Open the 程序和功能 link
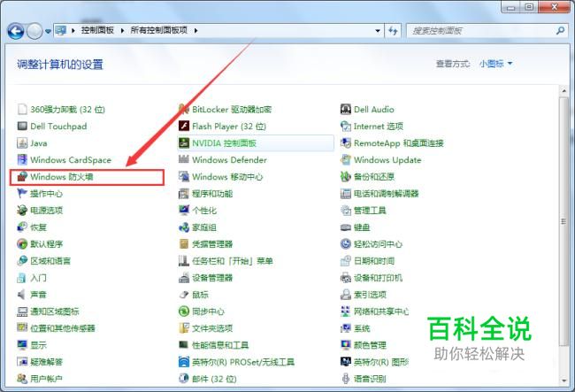Screen dimensions: 575x392 212,194
